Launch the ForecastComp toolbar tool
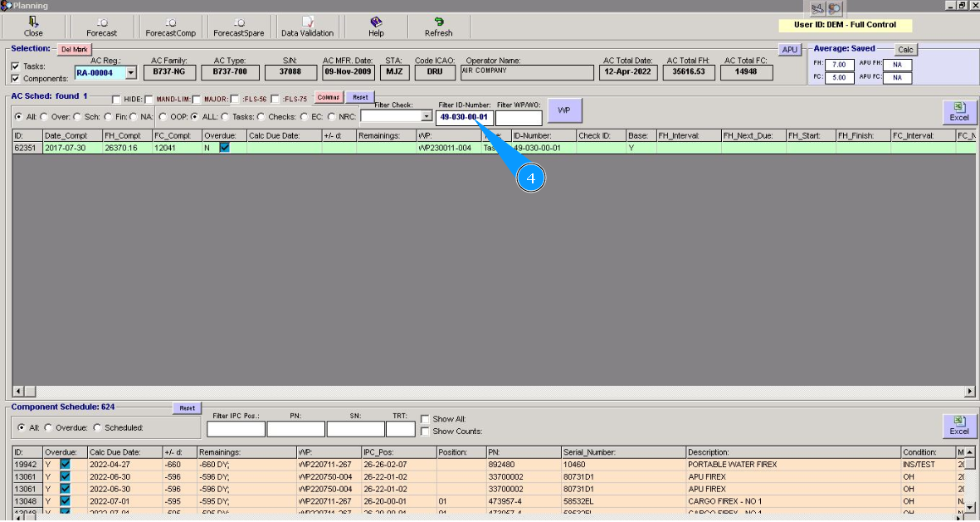This screenshot has height=522, width=980. (170, 27)
